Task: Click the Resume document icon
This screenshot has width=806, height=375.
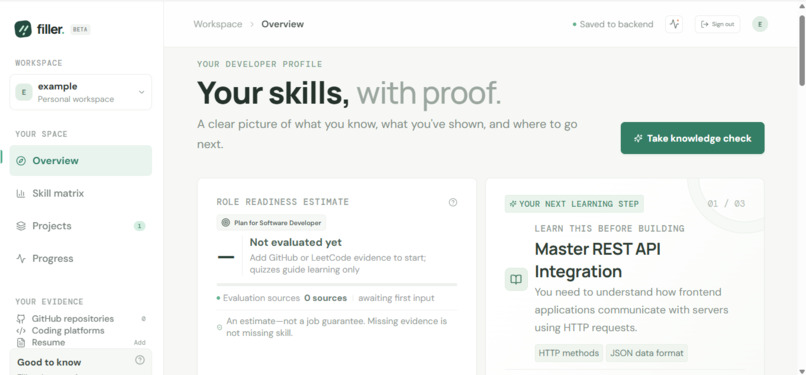Action: 21,343
